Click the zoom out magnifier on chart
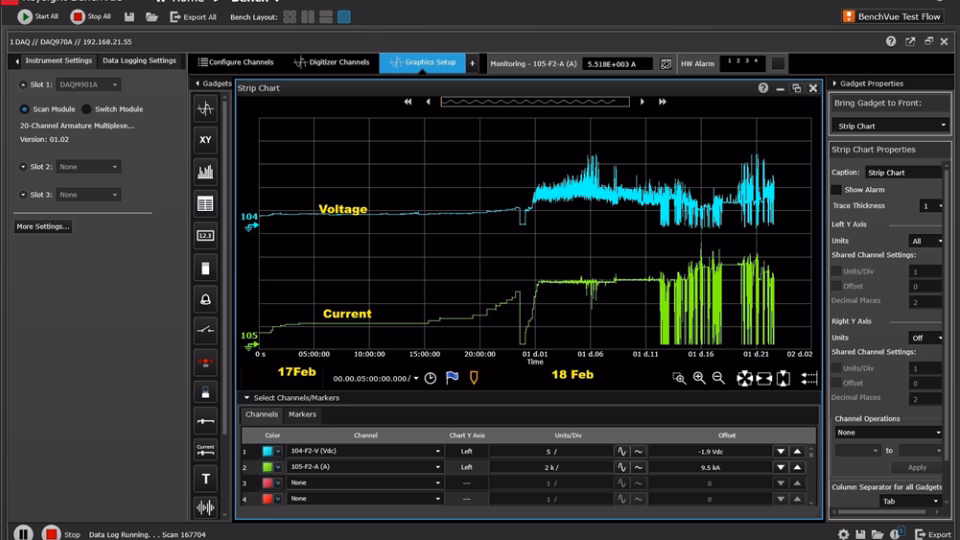960x540 pixels. pyautogui.click(x=718, y=378)
